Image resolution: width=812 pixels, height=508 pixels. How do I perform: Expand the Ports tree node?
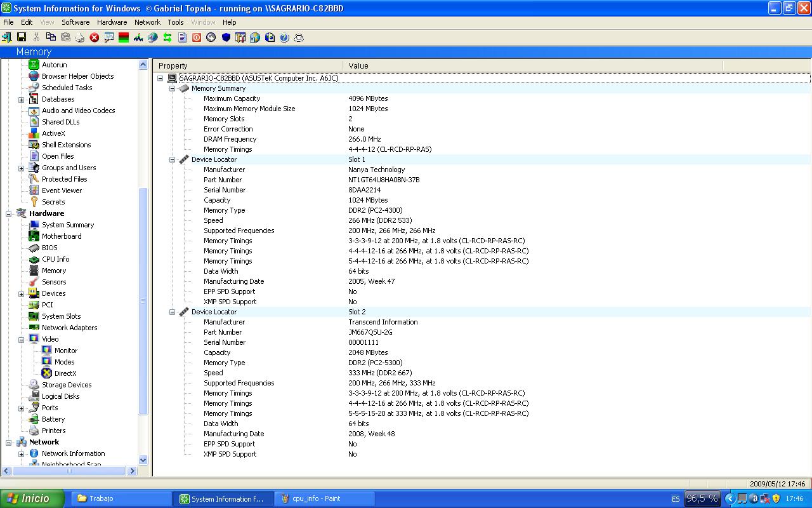click(x=21, y=408)
